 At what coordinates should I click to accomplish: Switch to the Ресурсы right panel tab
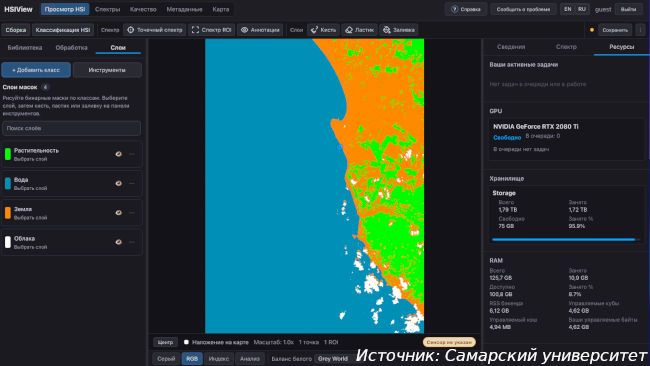coord(621,47)
